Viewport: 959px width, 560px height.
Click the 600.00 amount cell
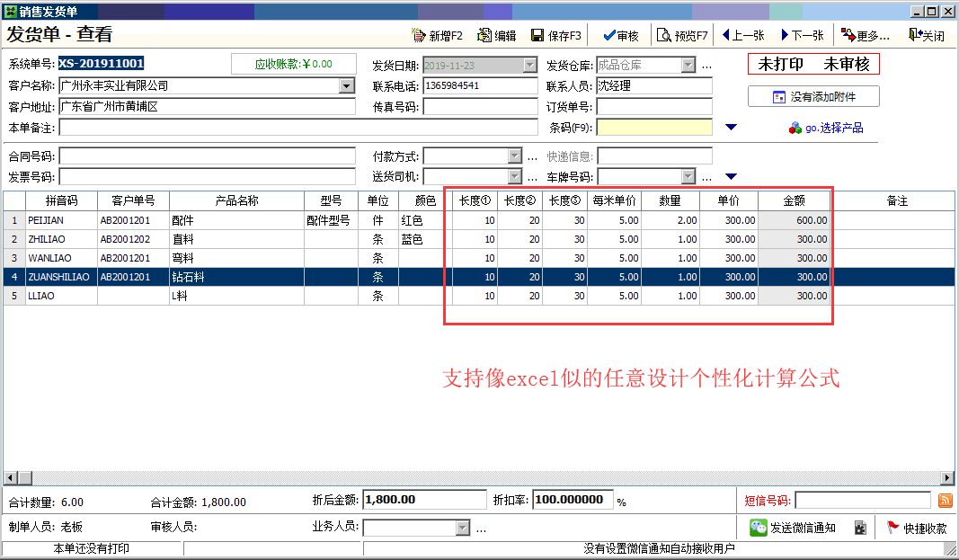pos(795,220)
